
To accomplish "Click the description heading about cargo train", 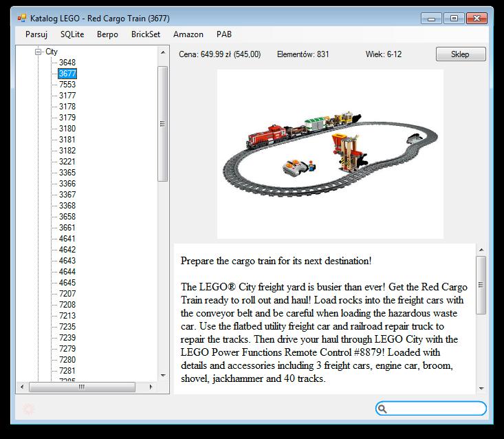I will point(276,261).
